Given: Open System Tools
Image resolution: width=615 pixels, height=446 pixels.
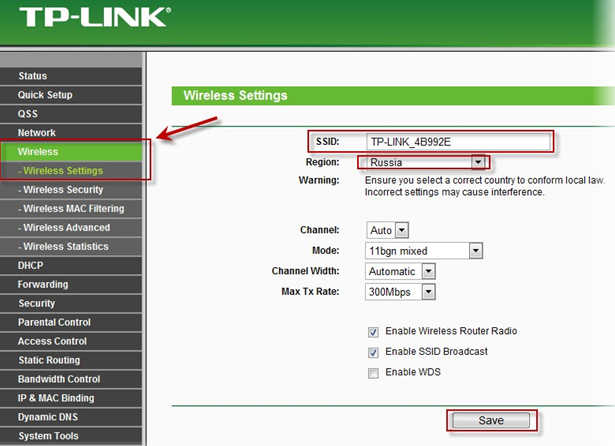Looking at the screenshot, I should [x=71, y=436].
